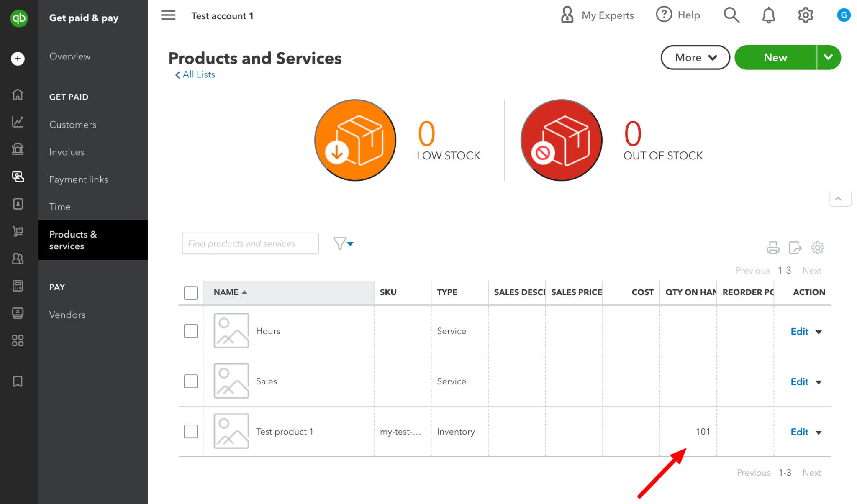Print the products list using the printer icon
Viewport: 857px width, 504px height.
[773, 247]
